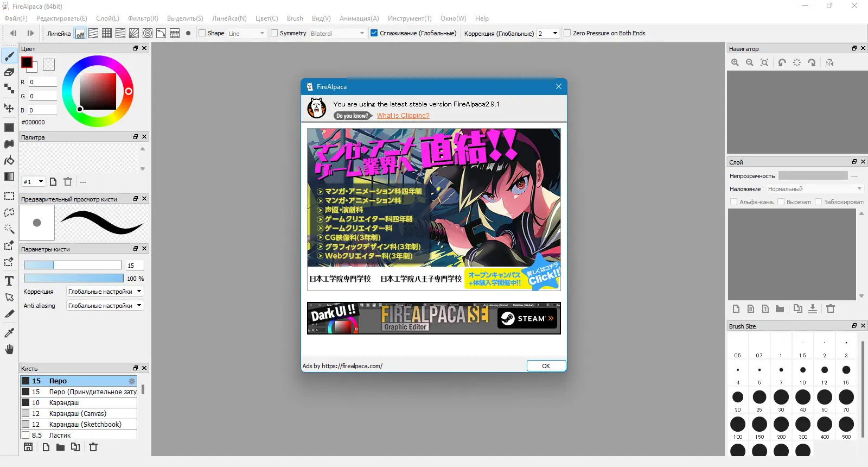This screenshot has width=868, height=467.
Task: Select the Lasso selection tool
Action: click(x=9, y=212)
